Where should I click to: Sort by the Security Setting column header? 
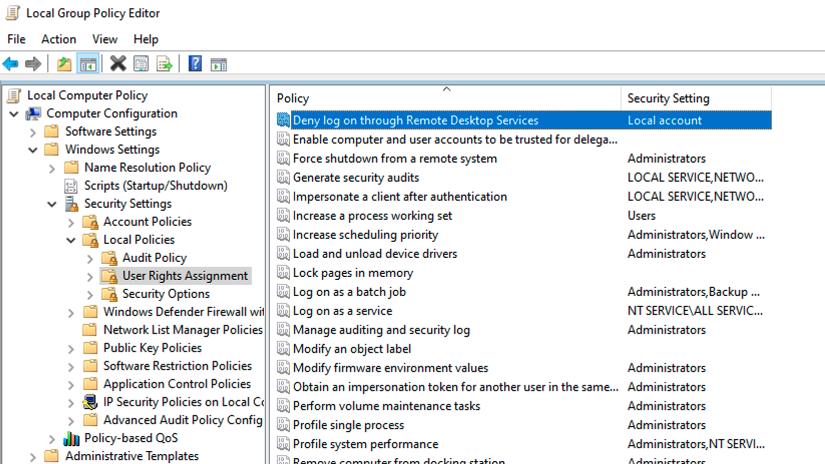[696, 98]
